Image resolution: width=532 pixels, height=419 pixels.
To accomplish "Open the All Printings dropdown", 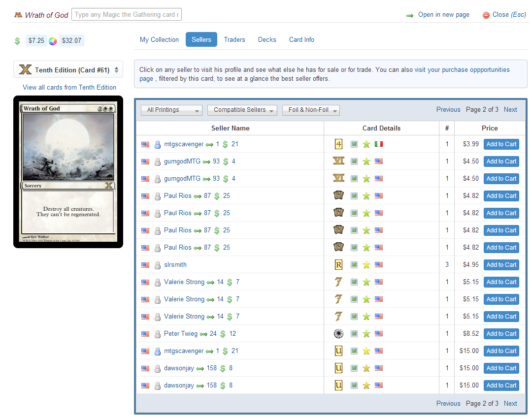I will click(x=171, y=110).
